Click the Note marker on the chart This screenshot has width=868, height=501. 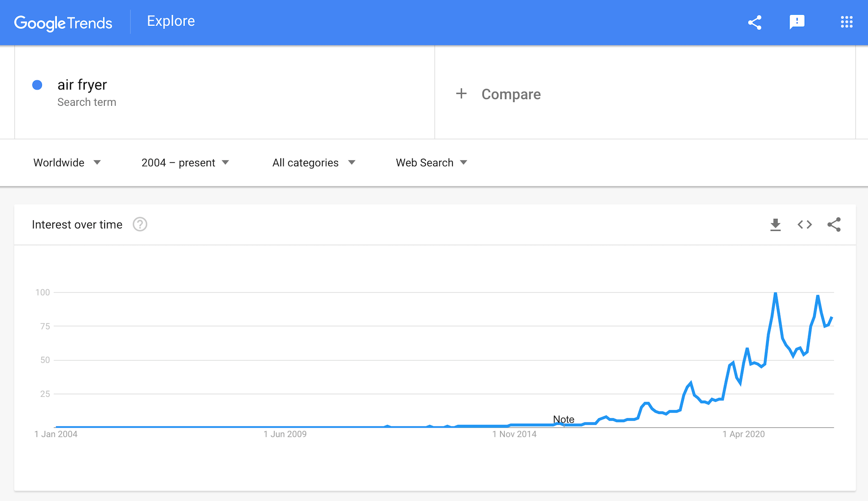[x=563, y=419]
